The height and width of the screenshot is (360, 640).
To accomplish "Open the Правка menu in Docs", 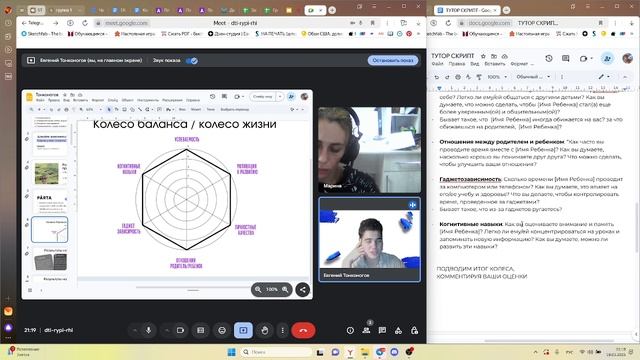I will [456, 64].
